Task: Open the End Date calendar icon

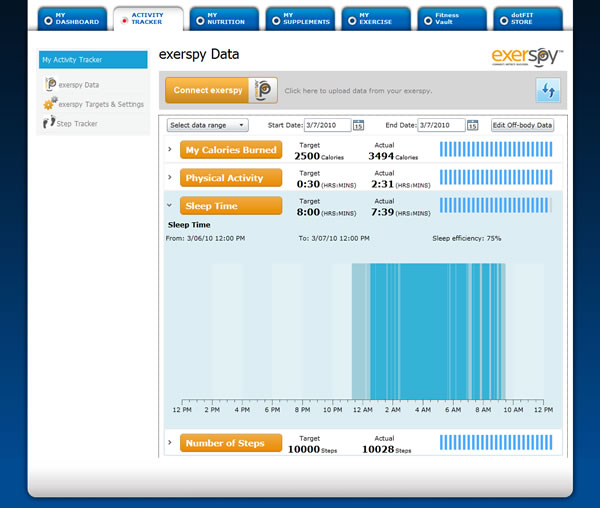Action: (x=471, y=126)
